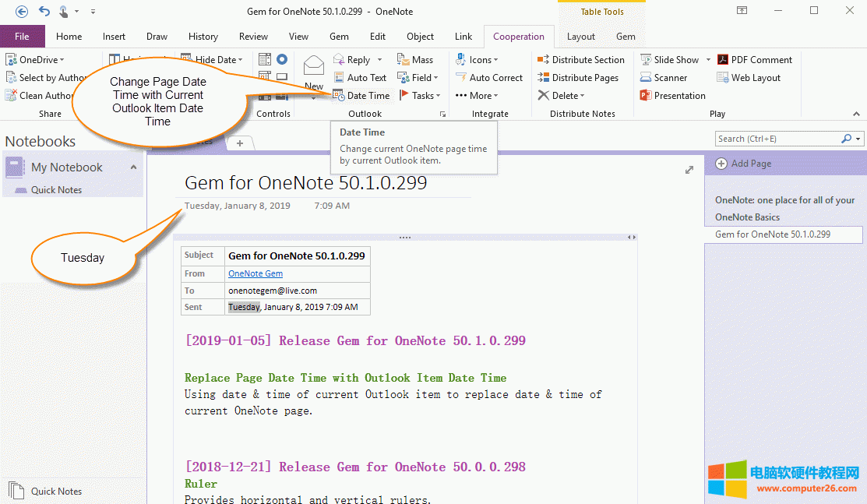The image size is (867, 504).
Task: Open the OneNote Gem hyperlink
Action: (x=256, y=273)
